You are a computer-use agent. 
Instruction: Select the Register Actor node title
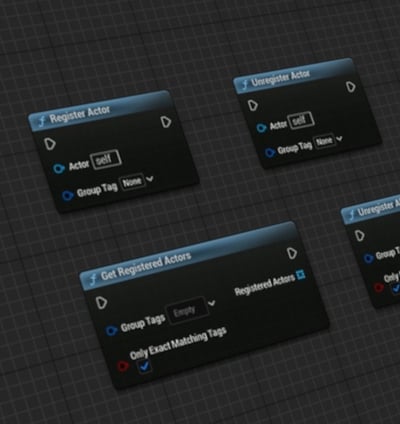pyautogui.click(x=80, y=114)
